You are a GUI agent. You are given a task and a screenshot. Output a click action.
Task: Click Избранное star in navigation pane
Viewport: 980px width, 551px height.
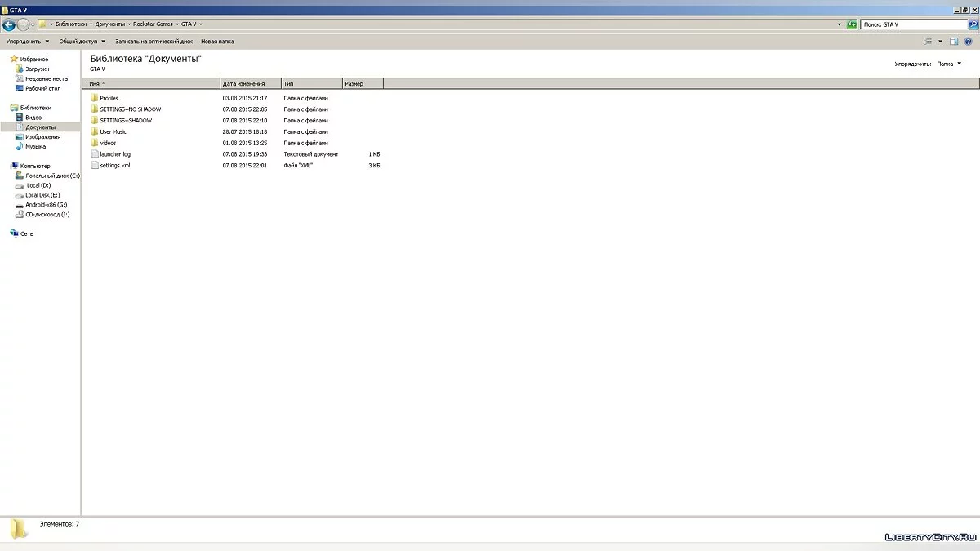[x=14, y=59]
